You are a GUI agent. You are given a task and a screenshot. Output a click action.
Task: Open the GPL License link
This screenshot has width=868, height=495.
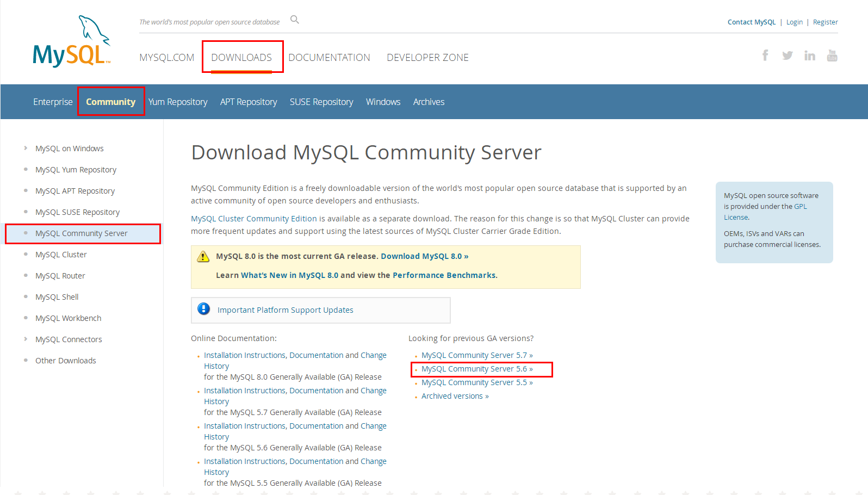(765, 212)
